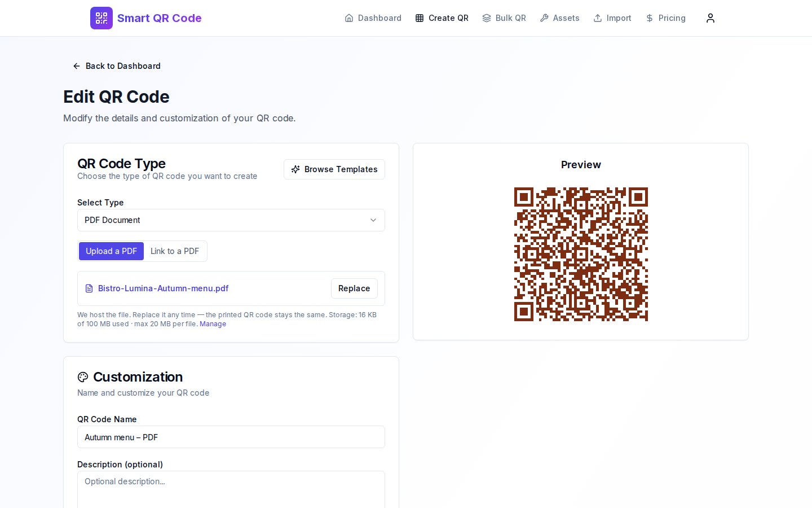This screenshot has height=508, width=812.
Task: Click the Smart QR Code logo icon
Action: 101,18
